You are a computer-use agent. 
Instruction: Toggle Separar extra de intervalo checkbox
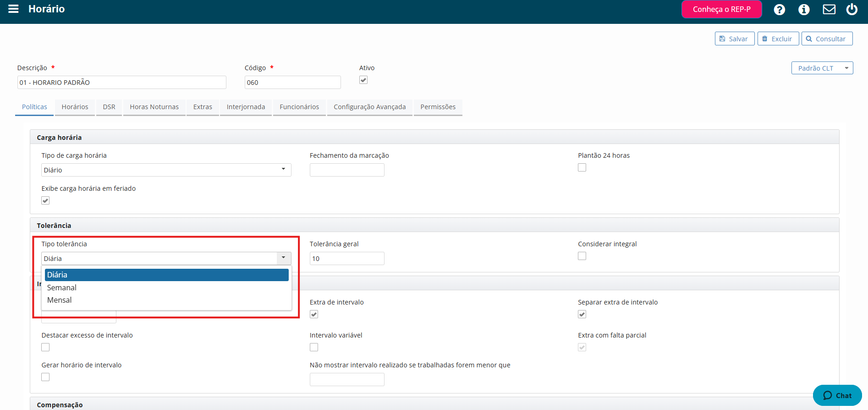tap(582, 314)
